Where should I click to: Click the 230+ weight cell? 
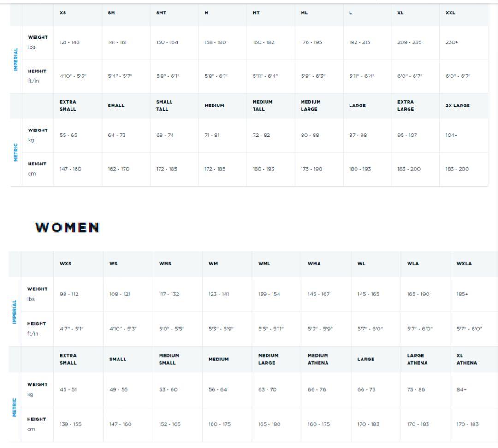point(452,42)
